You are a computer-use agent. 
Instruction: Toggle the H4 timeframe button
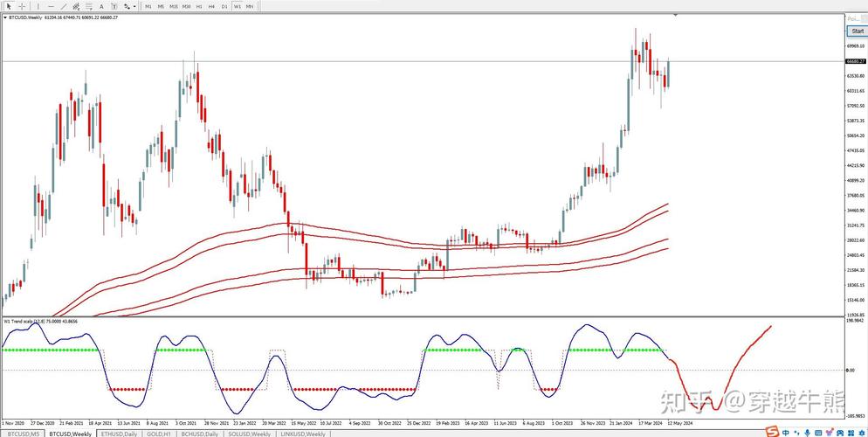pyautogui.click(x=211, y=6)
